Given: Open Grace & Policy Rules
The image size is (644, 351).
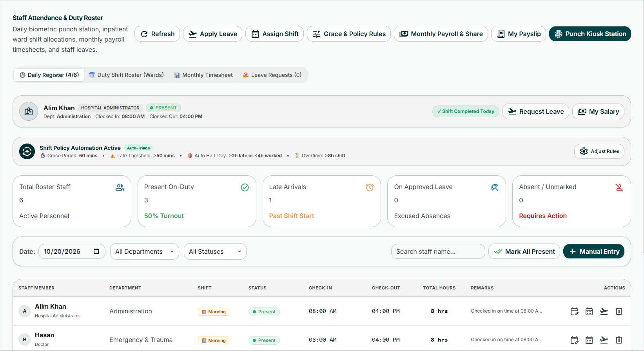Looking at the screenshot, I should (349, 34).
